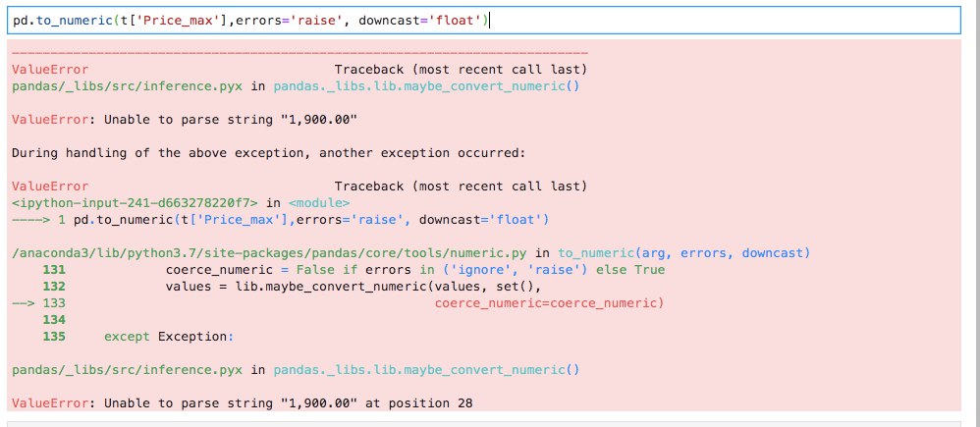This screenshot has height=427, width=980.
Task: Click the '<module>' text in traceback
Action: click(319, 202)
